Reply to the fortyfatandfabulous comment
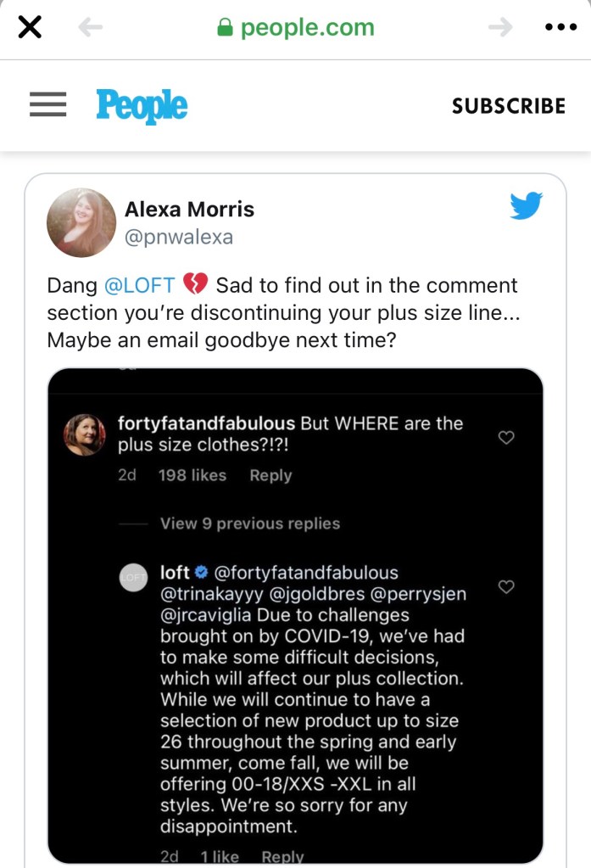The image size is (591, 868). click(270, 476)
